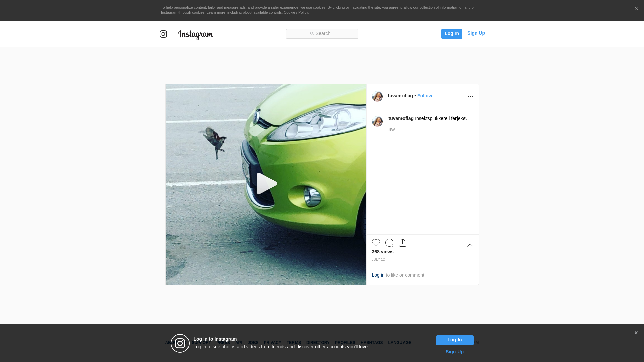The width and height of the screenshot is (644, 362).
Task: Click Sign Up in the header
Action: coord(476,33)
